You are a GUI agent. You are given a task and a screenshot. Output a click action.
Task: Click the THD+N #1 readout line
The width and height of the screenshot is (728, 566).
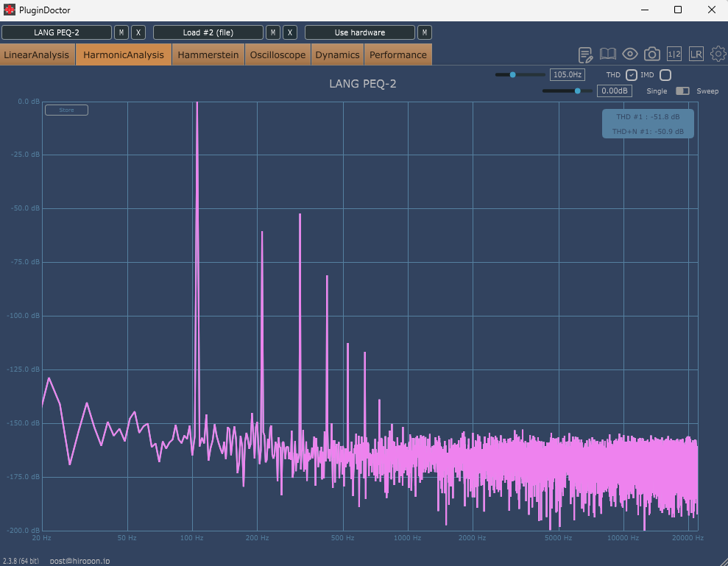[648, 132]
